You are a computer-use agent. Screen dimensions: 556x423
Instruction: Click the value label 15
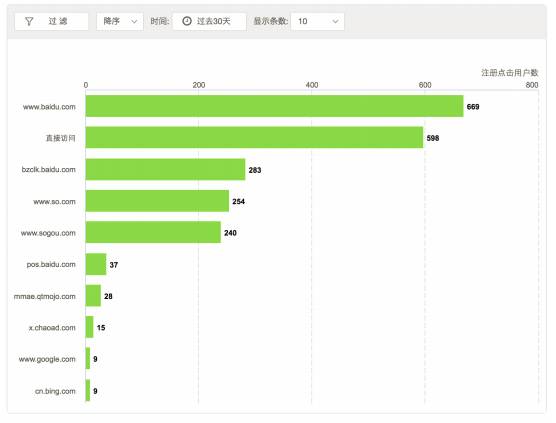pyautogui.click(x=101, y=328)
